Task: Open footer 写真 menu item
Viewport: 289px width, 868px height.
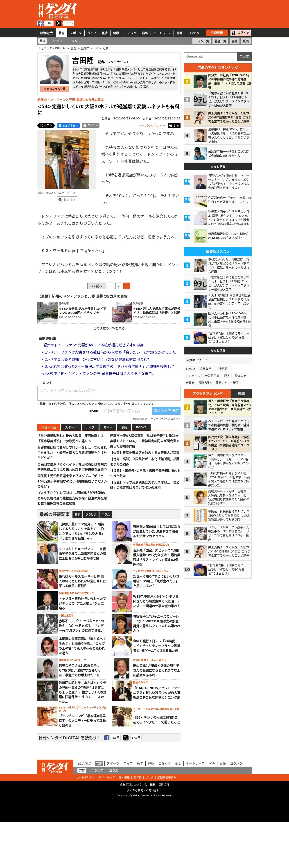Action: (x=212, y=763)
